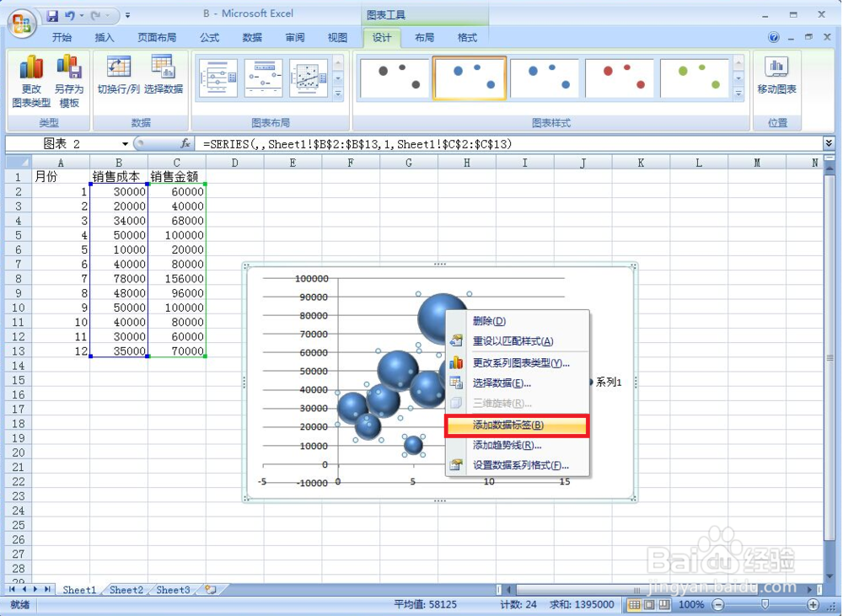Go to last sheet navigation arrow
The height and width of the screenshot is (616, 843).
click(47, 590)
